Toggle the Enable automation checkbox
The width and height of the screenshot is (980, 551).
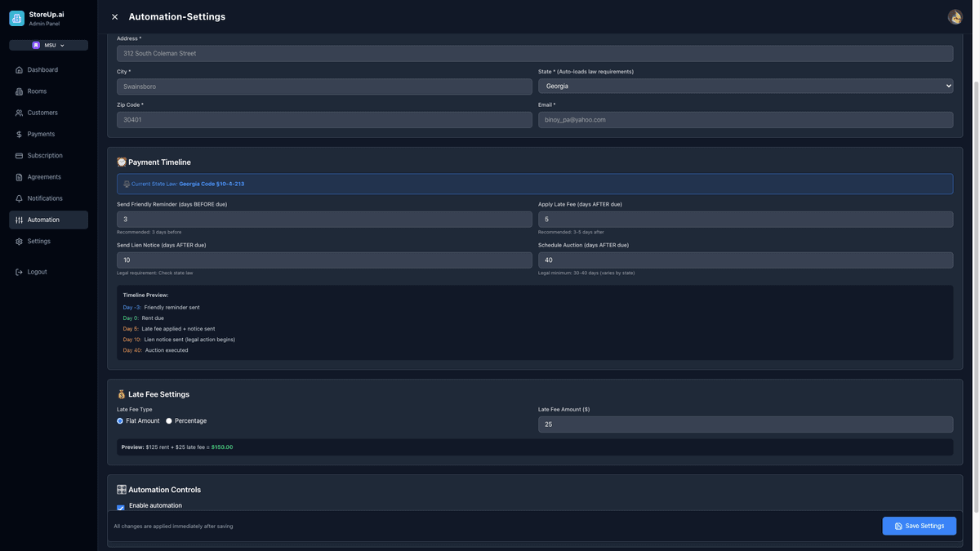click(x=121, y=508)
